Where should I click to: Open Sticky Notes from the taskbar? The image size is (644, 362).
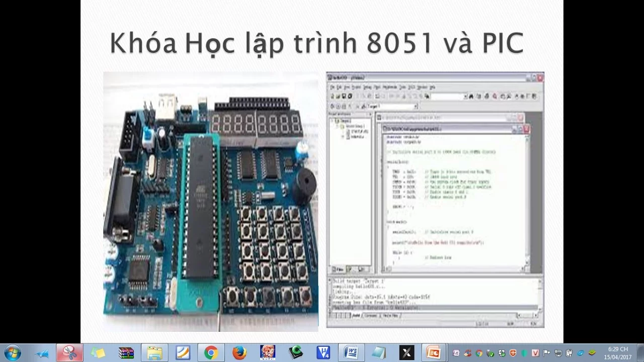[x=98, y=353]
